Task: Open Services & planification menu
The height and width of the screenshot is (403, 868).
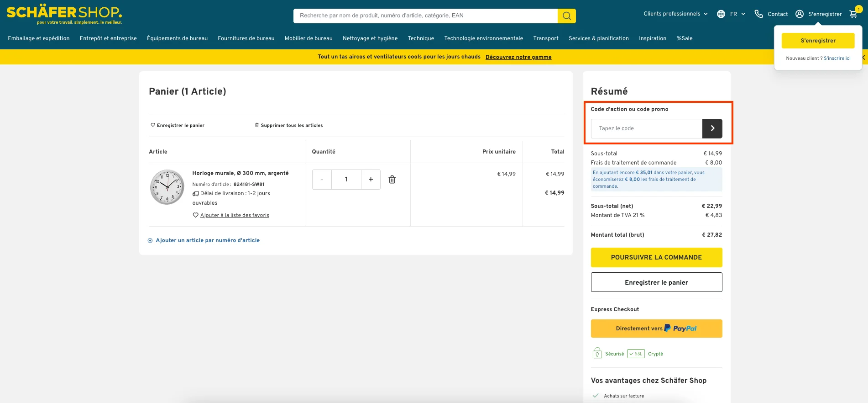Action: pyautogui.click(x=599, y=38)
